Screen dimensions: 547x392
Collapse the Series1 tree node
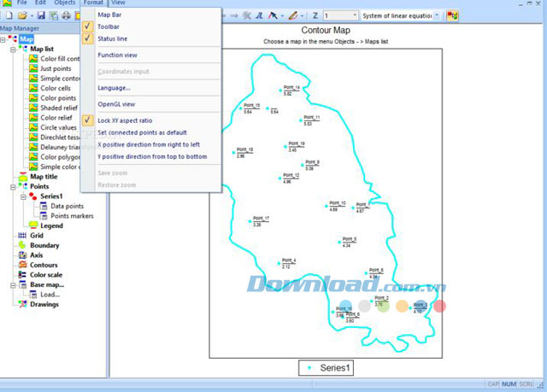click(23, 197)
